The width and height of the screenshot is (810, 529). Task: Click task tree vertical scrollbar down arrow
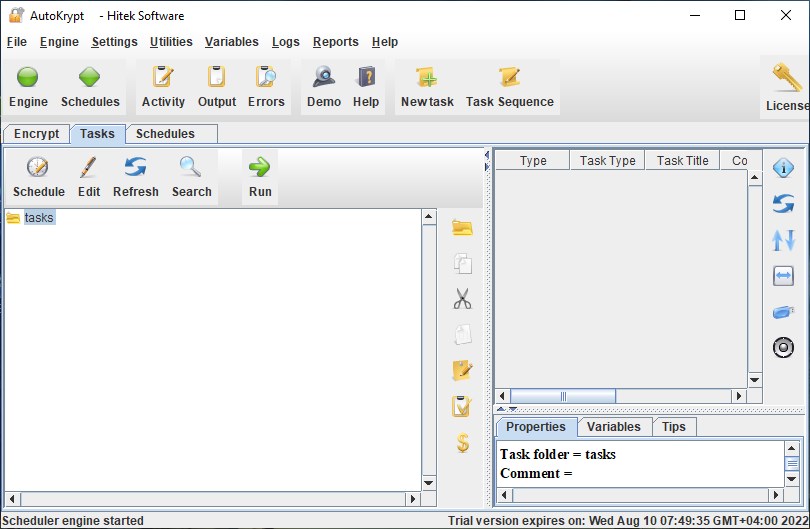[429, 483]
